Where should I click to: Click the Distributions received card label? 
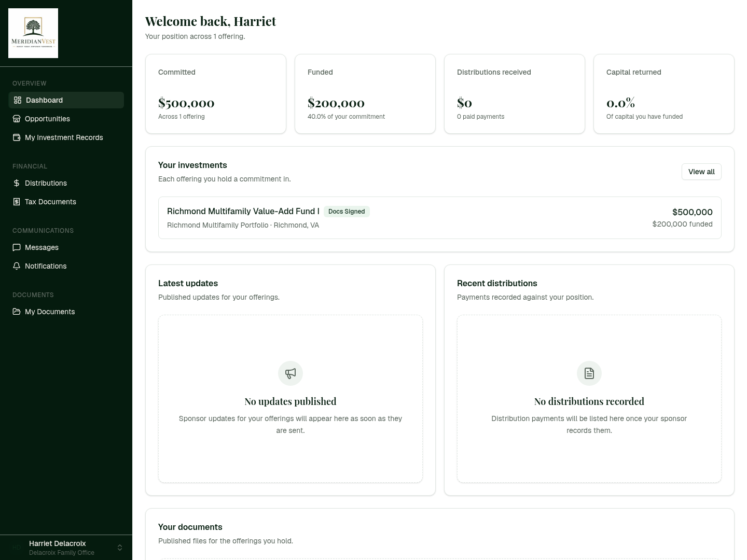[x=494, y=72]
